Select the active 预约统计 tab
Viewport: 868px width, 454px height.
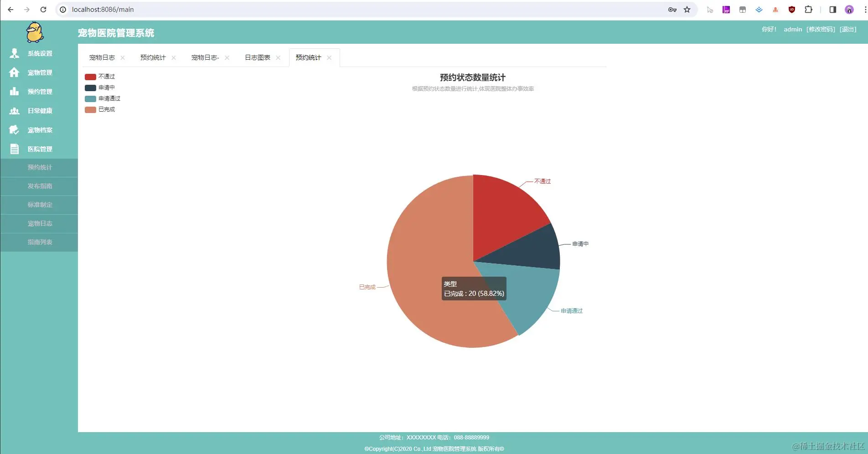click(309, 57)
